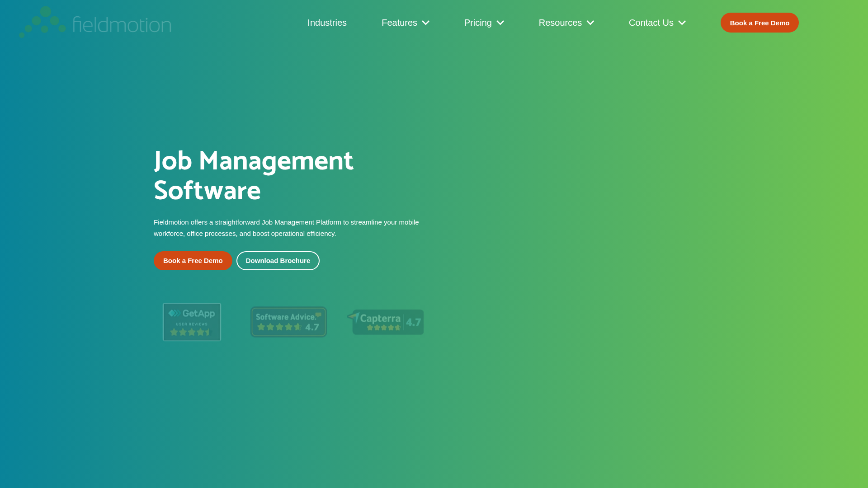Click the Download Brochure button

point(278,260)
